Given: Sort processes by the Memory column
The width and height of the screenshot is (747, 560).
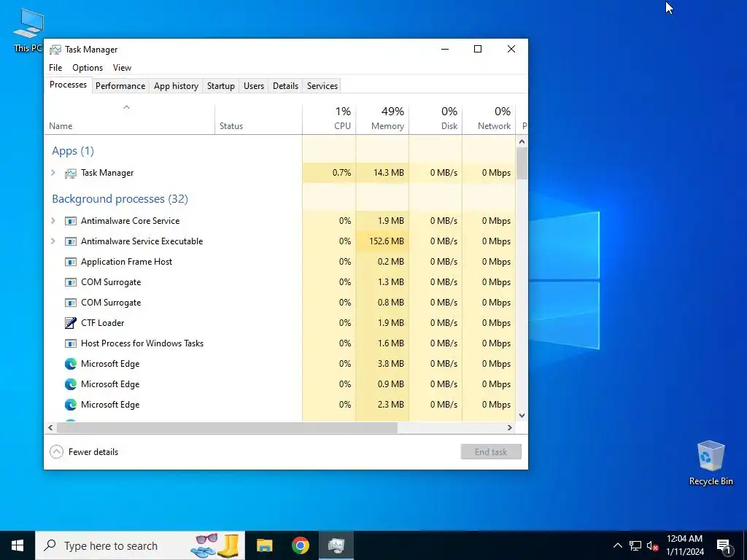Looking at the screenshot, I should coord(382,119).
